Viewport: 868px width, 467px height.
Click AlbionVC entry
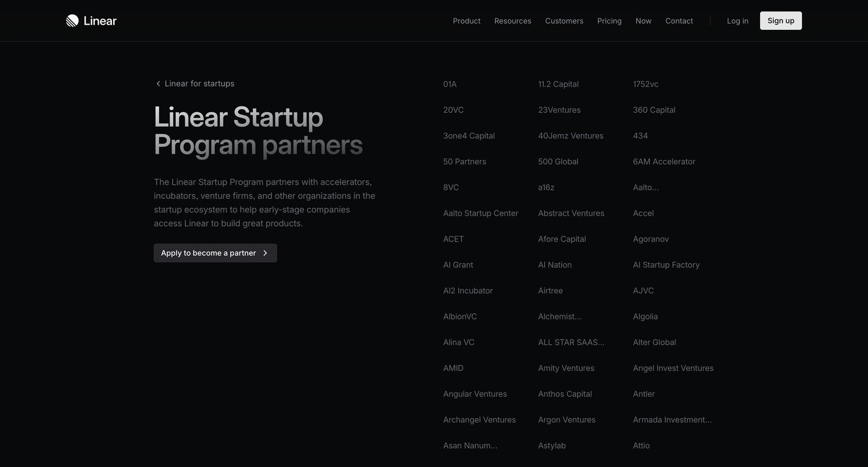[x=460, y=317]
